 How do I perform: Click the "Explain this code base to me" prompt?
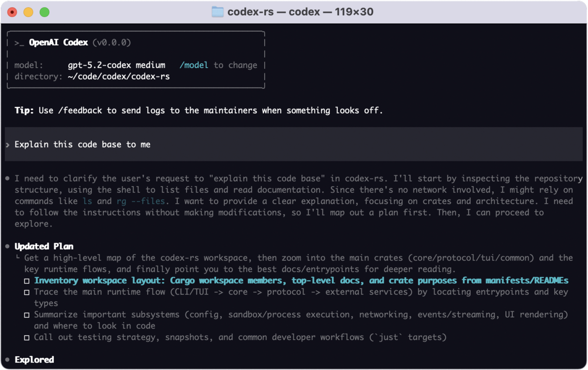click(x=83, y=145)
